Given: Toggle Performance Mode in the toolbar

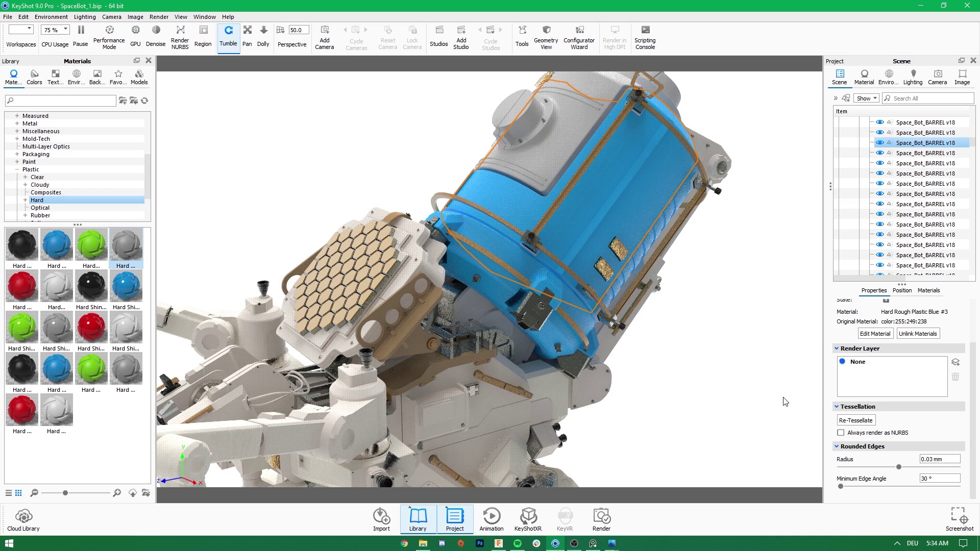Looking at the screenshot, I should (109, 37).
